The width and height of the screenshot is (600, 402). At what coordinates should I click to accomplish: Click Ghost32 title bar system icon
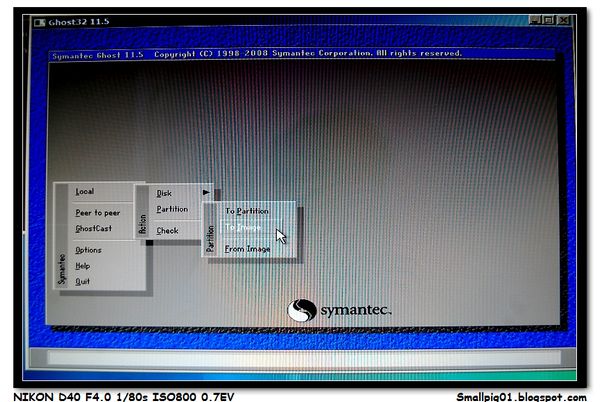tap(39, 23)
